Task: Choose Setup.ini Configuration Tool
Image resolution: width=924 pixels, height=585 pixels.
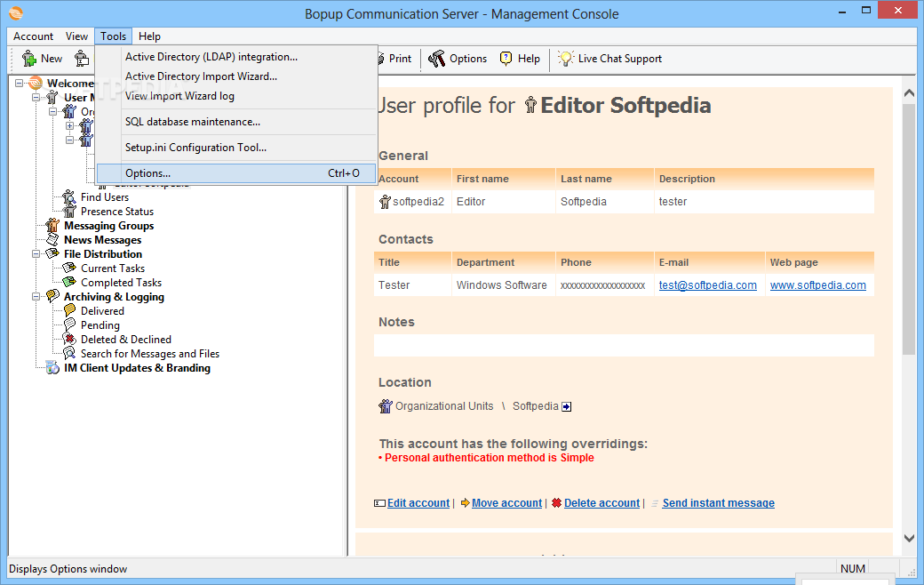Action: coord(236,148)
